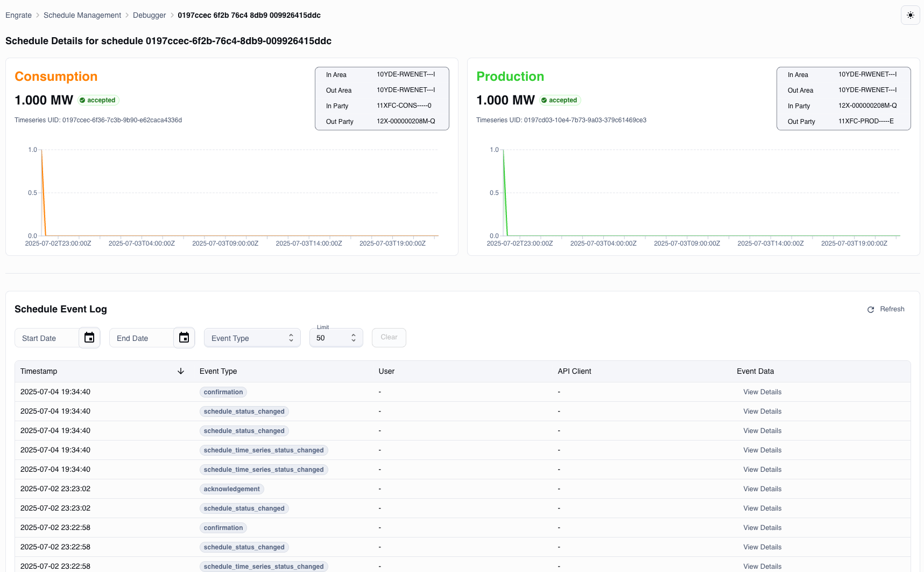Open Debugger breadcrumb link
The height and width of the screenshot is (572, 924).
[149, 15]
